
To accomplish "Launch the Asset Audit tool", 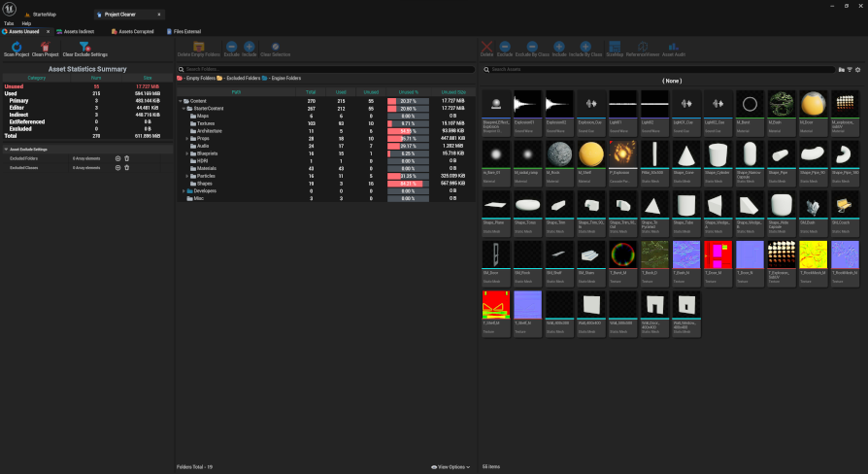I will 673,46.
